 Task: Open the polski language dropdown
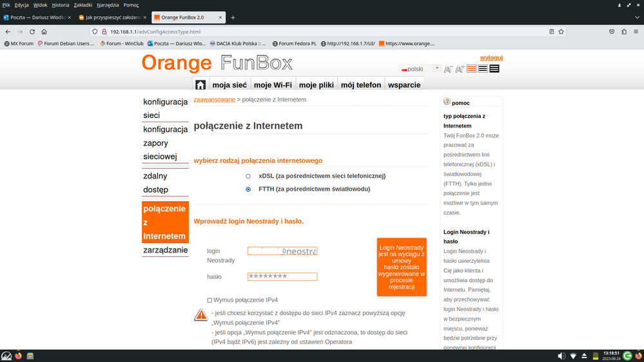420,68
